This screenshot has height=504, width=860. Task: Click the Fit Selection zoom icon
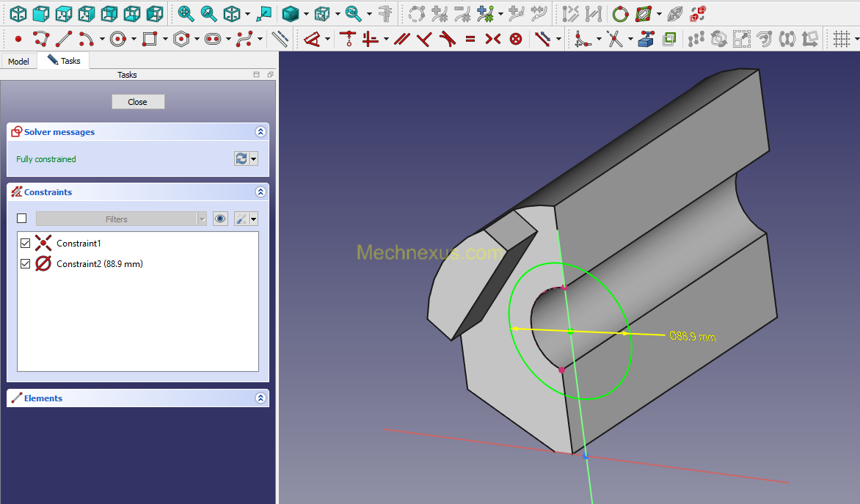pyautogui.click(x=208, y=14)
